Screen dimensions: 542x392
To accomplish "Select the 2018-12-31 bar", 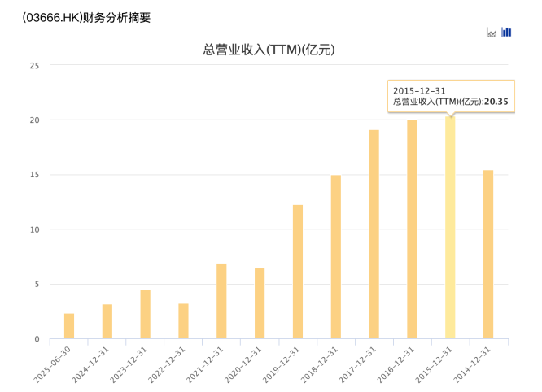I will pos(336,257).
